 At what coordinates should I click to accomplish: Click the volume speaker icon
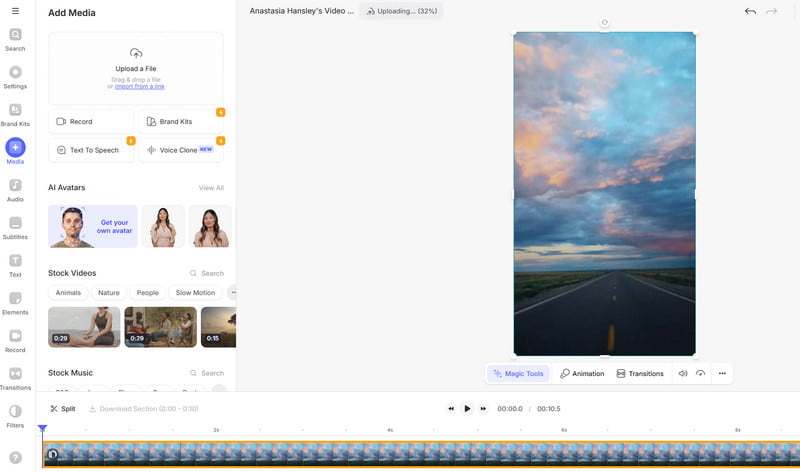682,374
